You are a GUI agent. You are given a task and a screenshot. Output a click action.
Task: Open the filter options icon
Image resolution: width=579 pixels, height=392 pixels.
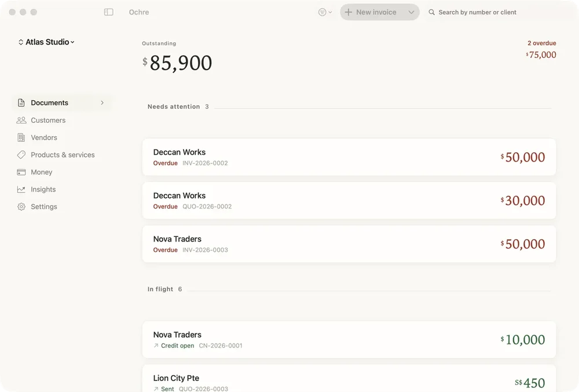[x=325, y=12]
